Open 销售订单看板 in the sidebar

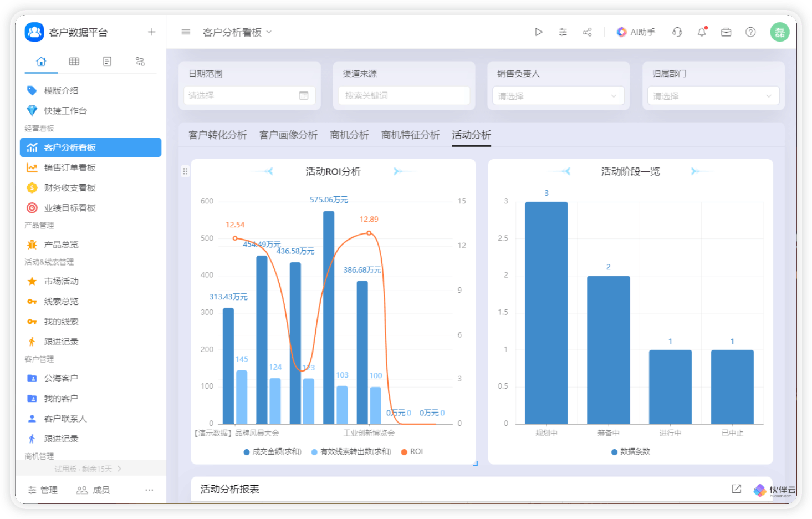pyautogui.click(x=91, y=167)
